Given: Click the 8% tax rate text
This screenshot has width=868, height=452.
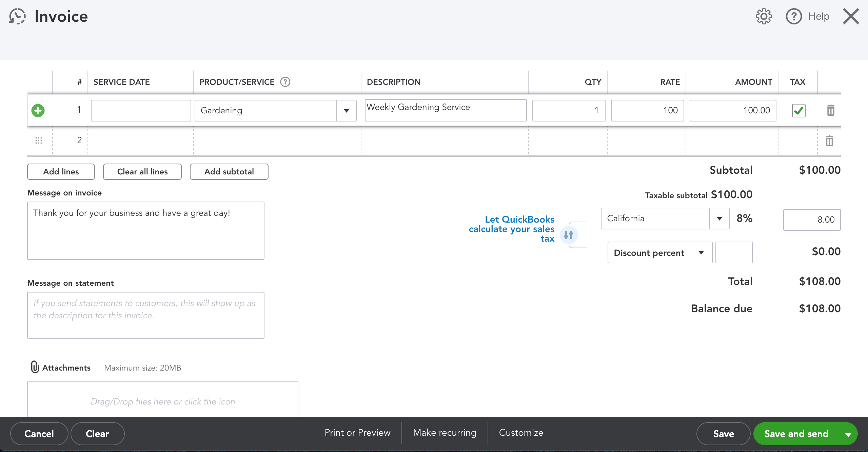Looking at the screenshot, I should (744, 218).
